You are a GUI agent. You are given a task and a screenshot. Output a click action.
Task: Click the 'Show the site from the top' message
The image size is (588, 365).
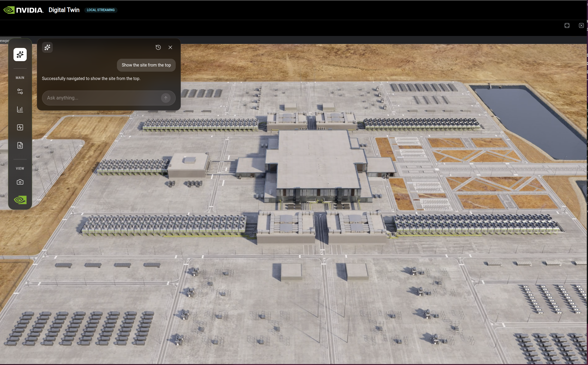click(146, 65)
